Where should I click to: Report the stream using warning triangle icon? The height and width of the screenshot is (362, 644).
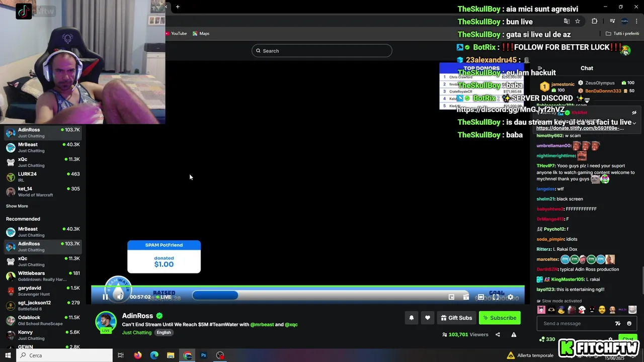(x=514, y=334)
